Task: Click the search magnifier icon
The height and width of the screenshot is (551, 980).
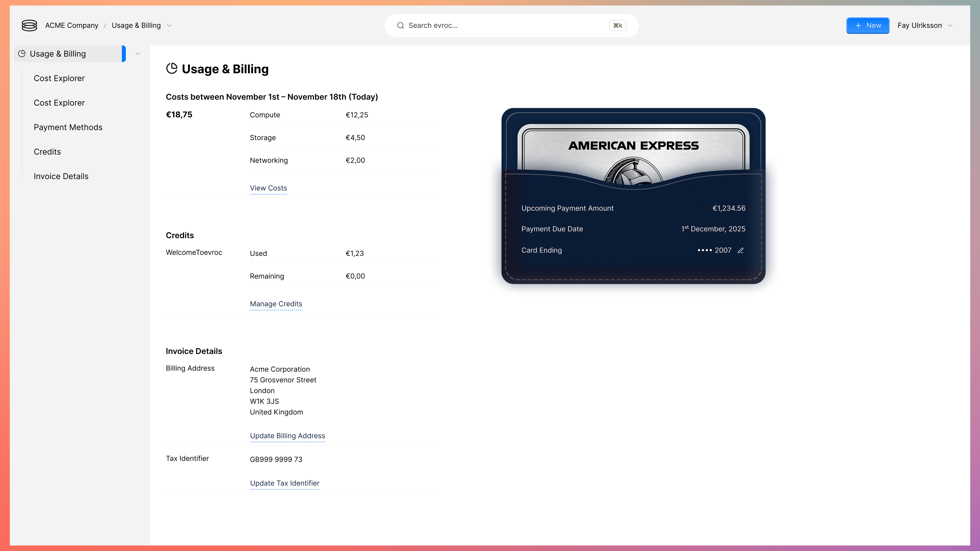Action: click(400, 26)
